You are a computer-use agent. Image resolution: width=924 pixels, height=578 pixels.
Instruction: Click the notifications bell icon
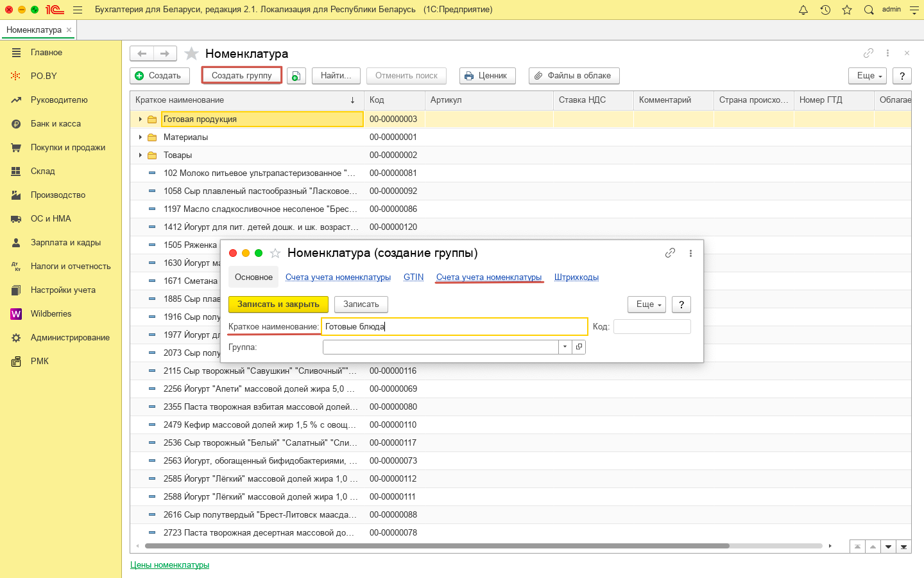point(803,10)
